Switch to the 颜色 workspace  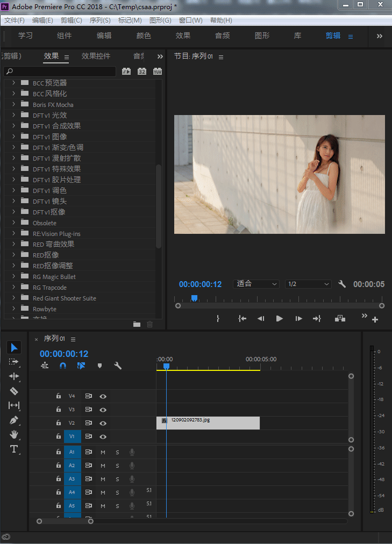pyautogui.click(x=144, y=35)
